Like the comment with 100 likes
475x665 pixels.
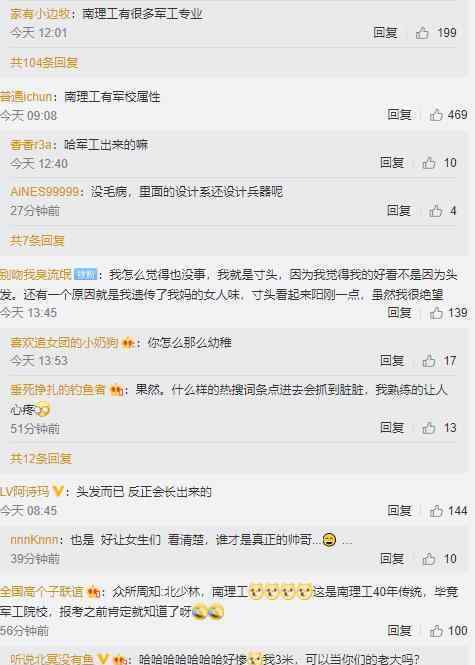pyautogui.click(x=436, y=631)
